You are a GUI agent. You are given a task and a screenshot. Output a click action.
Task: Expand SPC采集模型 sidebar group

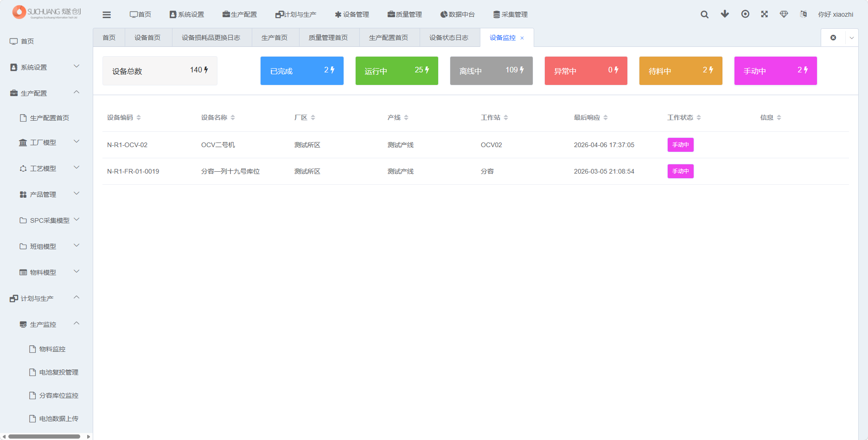click(x=46, y=220)
